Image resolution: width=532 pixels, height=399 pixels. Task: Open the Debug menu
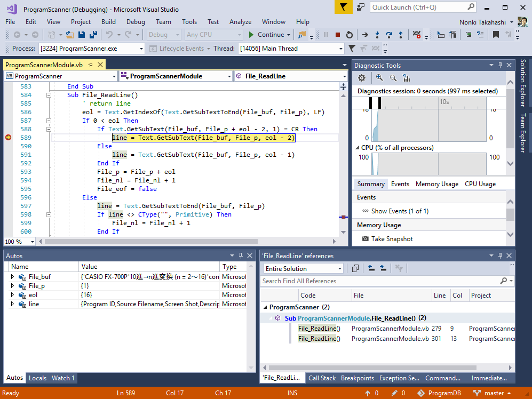136,22
